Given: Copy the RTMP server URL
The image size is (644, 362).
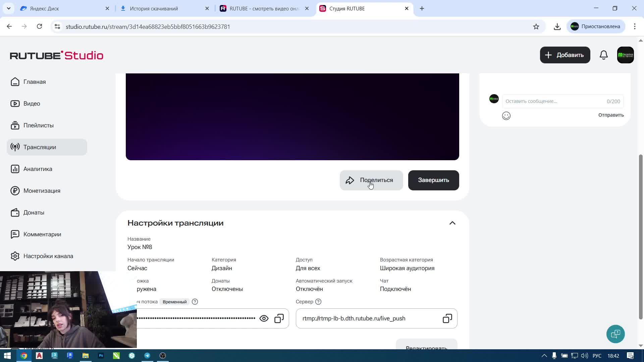Looking at the screenshot, I should 447,318.
